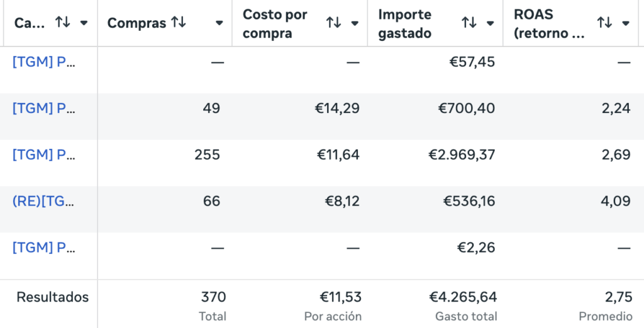Open the campaign with €57,45 spent

tap(43, 62)
